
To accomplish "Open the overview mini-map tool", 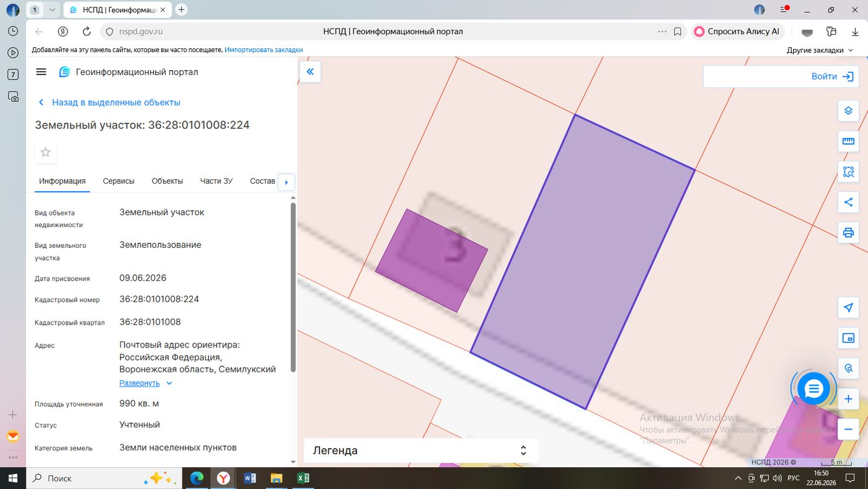I will pyautogui.click(x=848, y=338).
